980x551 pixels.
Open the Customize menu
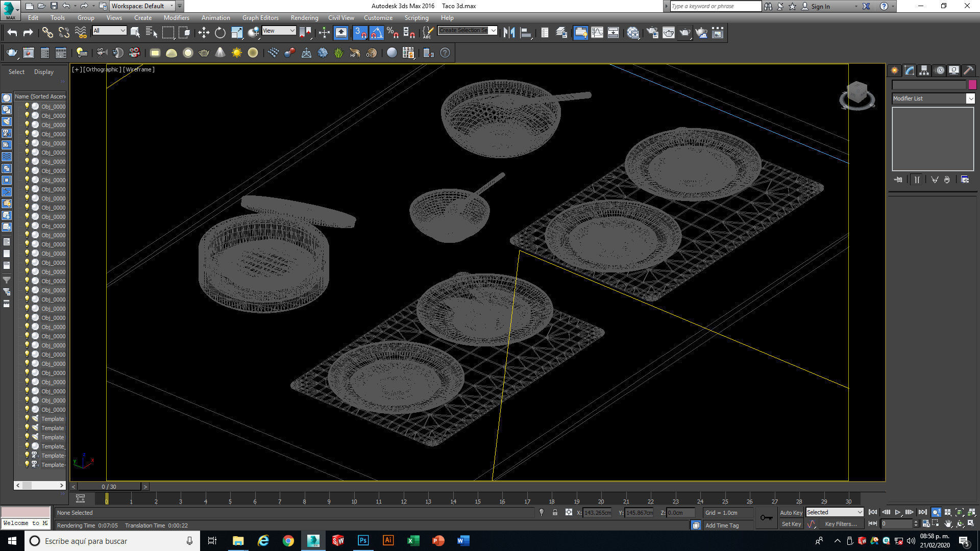[378, 17]
